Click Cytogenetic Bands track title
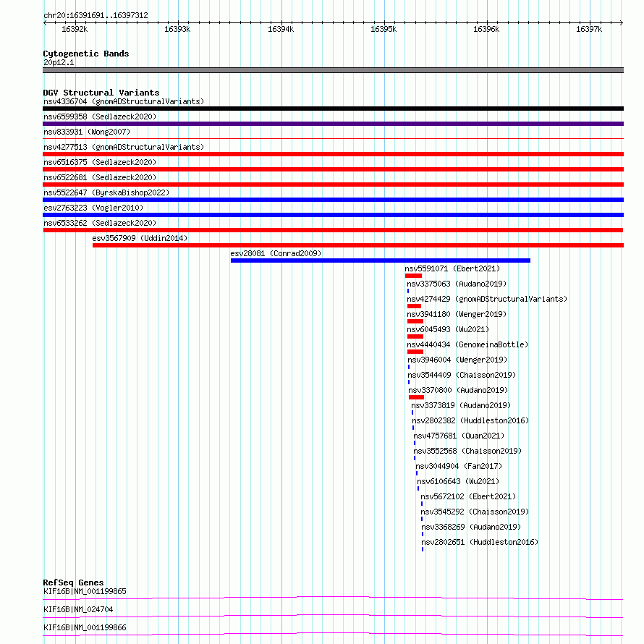 pyautogui.click(x=86, y=54)
